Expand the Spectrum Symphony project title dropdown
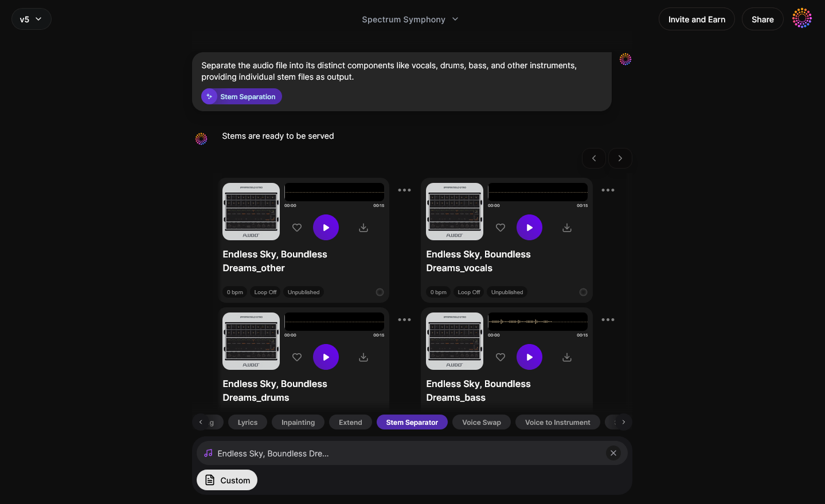This screenshot has height=504, width=825. (410, 19)
